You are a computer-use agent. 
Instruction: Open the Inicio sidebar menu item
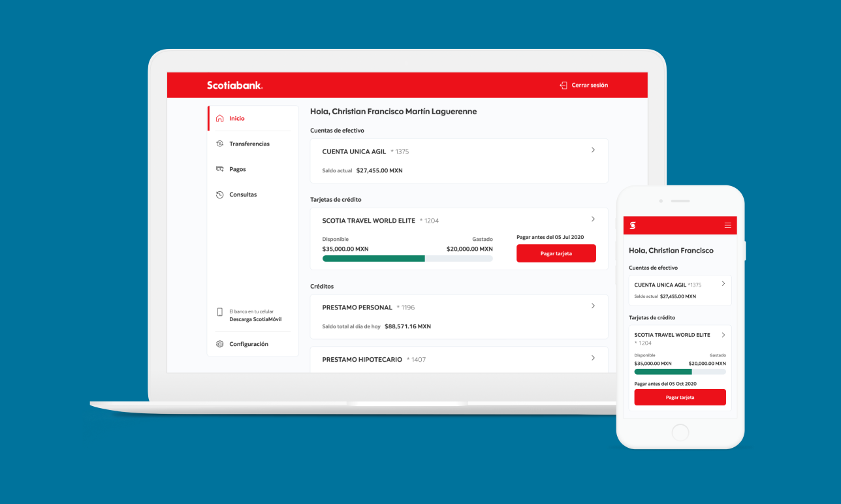click(x=249, y=119)
